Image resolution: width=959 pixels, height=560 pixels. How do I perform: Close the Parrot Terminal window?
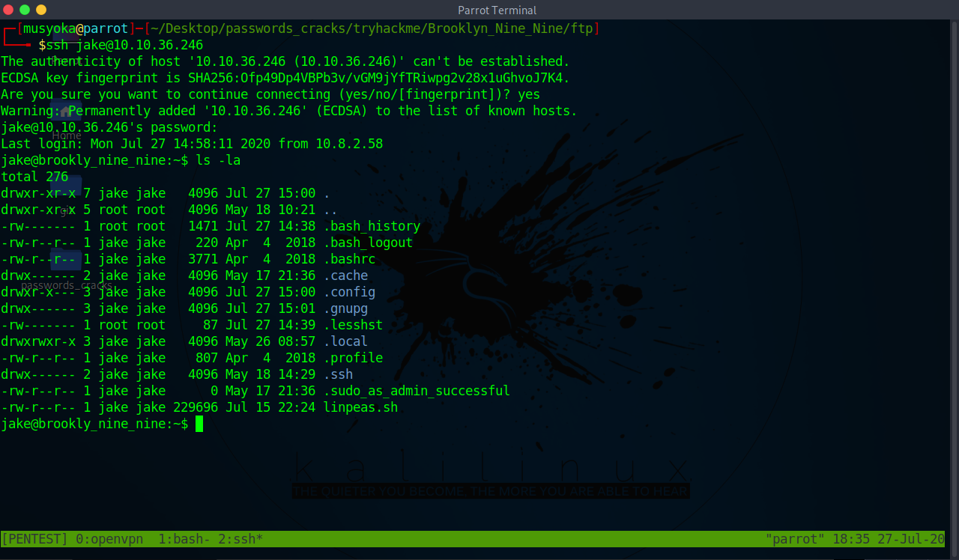tap(8, 10)
